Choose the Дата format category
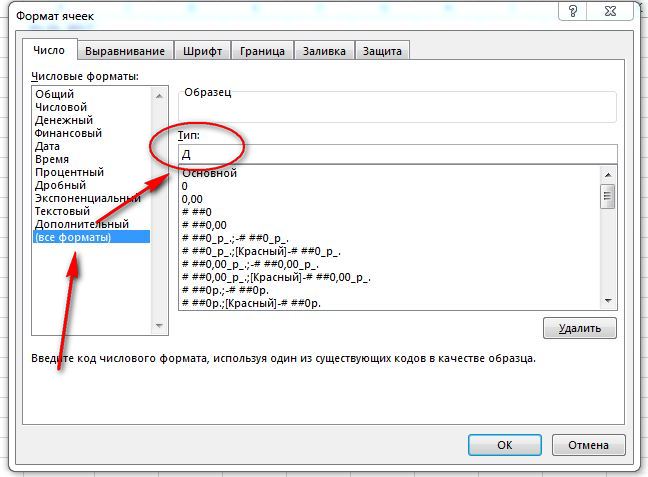Viewport: 648px width, 477px height. 48,146
